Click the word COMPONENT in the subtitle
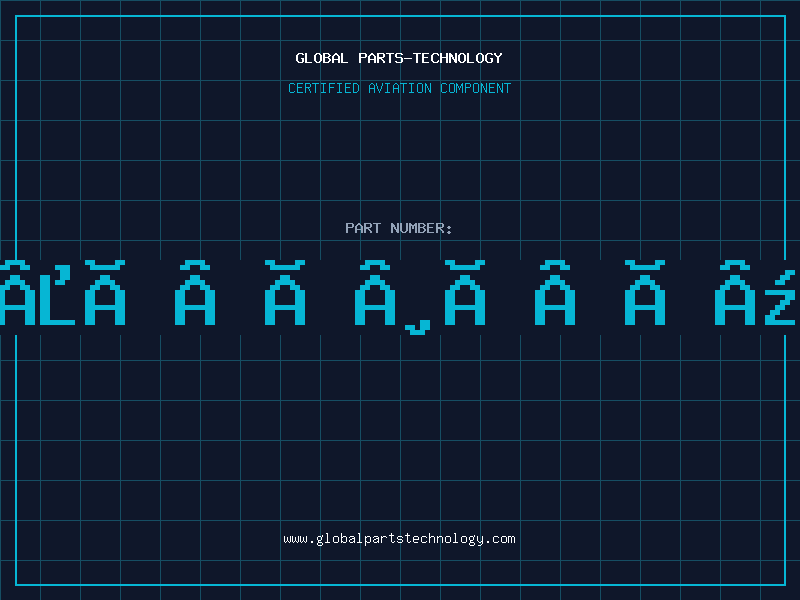 pos(476,89)
